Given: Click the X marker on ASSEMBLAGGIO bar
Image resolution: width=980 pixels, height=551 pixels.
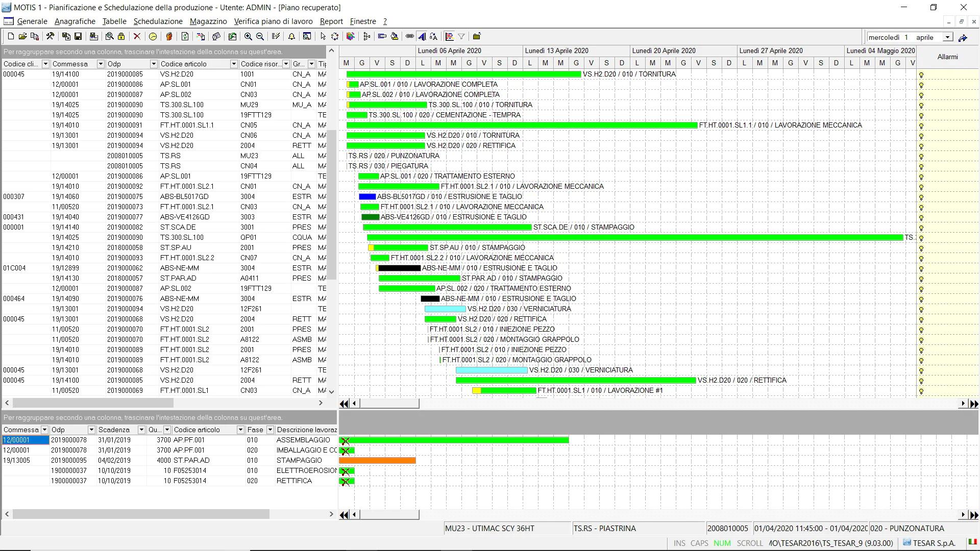Looking at the screenshot, I should coord(346,441).
